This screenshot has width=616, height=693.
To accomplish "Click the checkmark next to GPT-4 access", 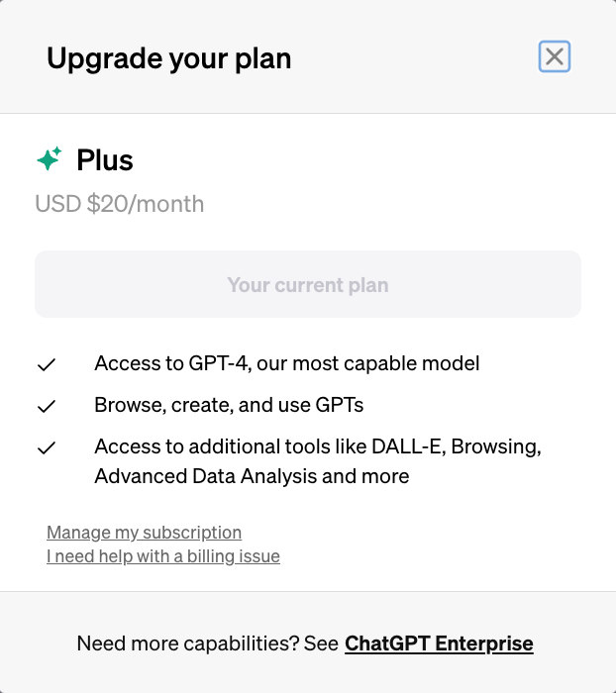I will tap(47, 365).
